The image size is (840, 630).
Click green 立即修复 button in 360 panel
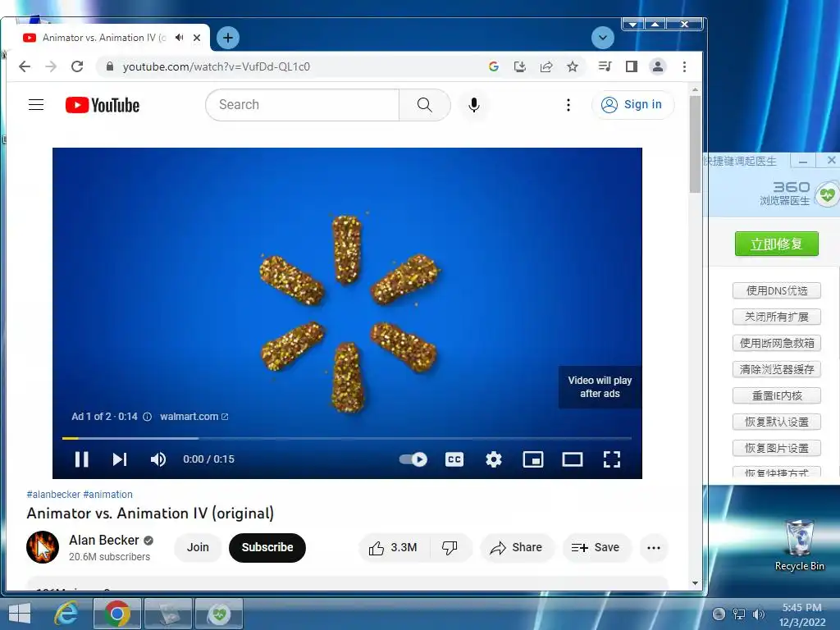coord(776,244)
